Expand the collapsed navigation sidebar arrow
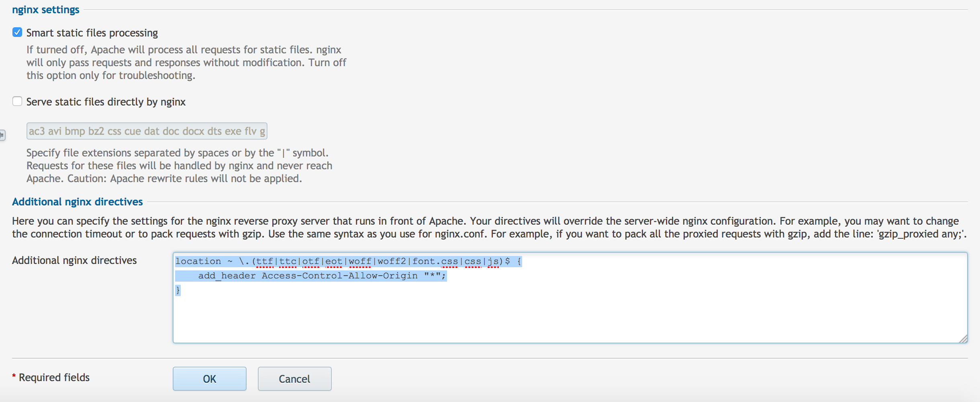Viewport: 980px width, 402px height. tap(2, 135)
